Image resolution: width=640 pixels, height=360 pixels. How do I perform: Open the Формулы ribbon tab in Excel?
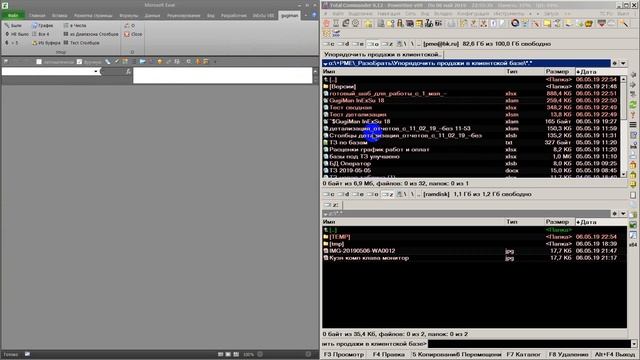pos(129,16)
